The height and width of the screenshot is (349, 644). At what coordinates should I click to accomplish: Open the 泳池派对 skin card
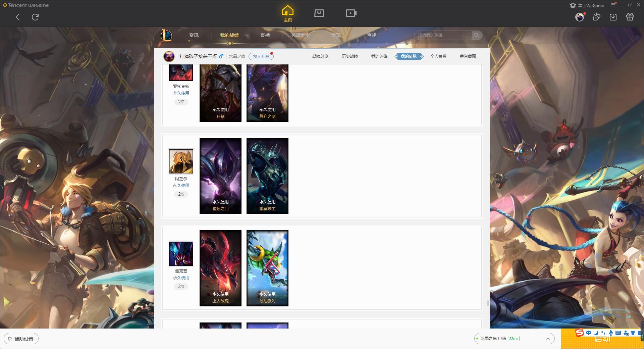267,268
